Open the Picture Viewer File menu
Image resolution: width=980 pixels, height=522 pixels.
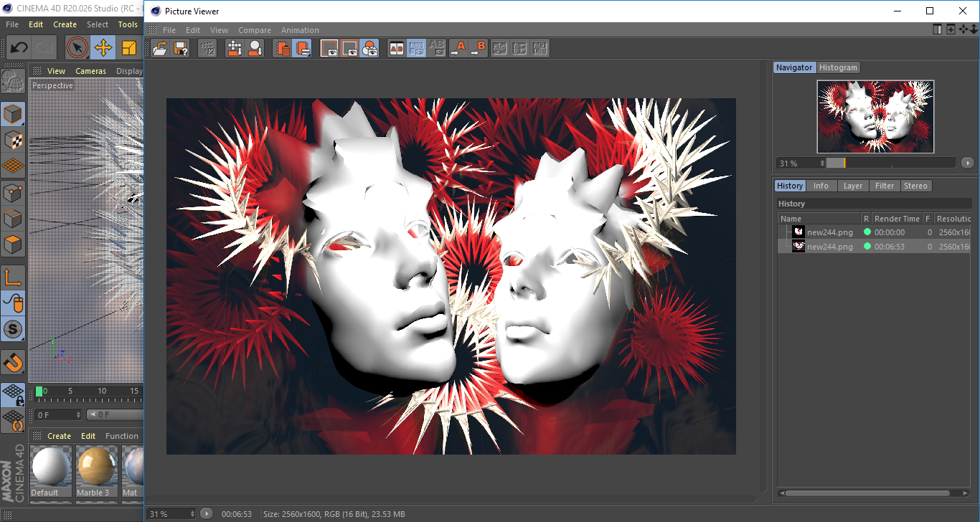pyautogui.click(x=169, y=30)
